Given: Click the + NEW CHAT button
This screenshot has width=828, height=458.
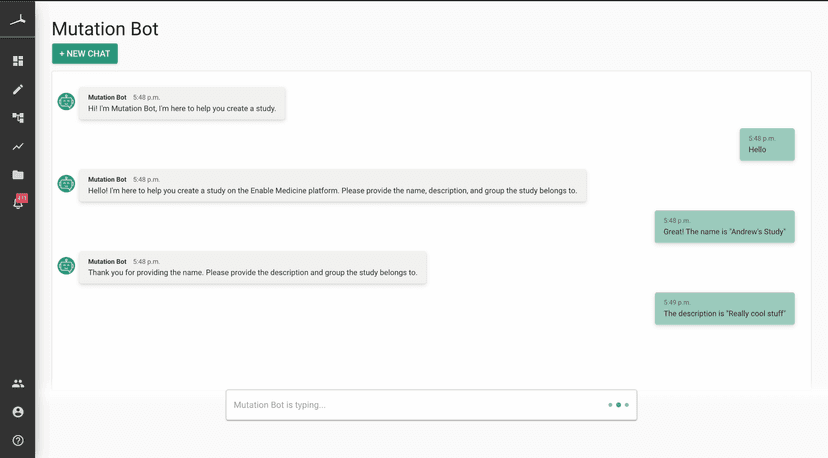Looking at the screenshot, I should tap(84, 53).
